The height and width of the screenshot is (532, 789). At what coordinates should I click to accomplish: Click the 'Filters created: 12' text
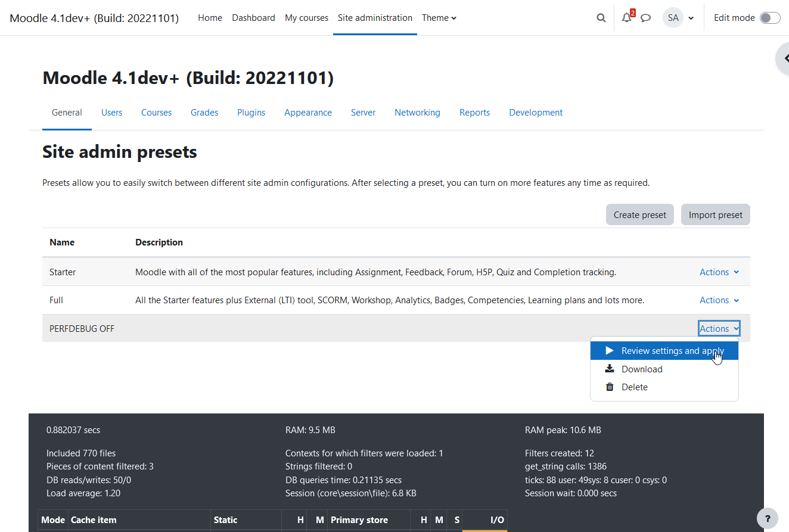[x=560, y=453]
